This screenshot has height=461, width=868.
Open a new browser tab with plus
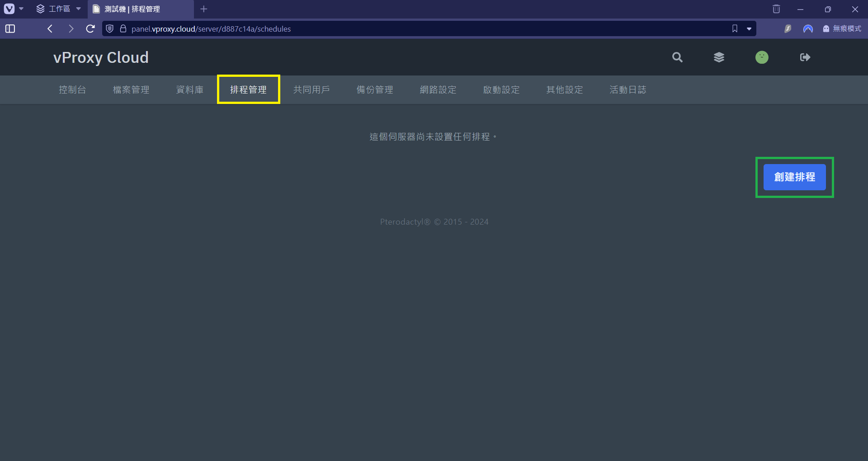204,9
